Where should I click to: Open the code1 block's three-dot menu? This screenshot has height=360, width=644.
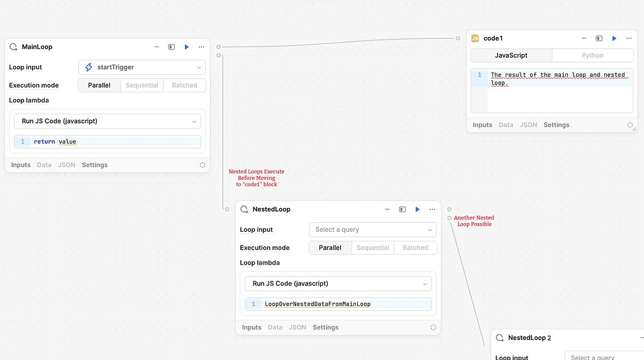pos(629,39)
